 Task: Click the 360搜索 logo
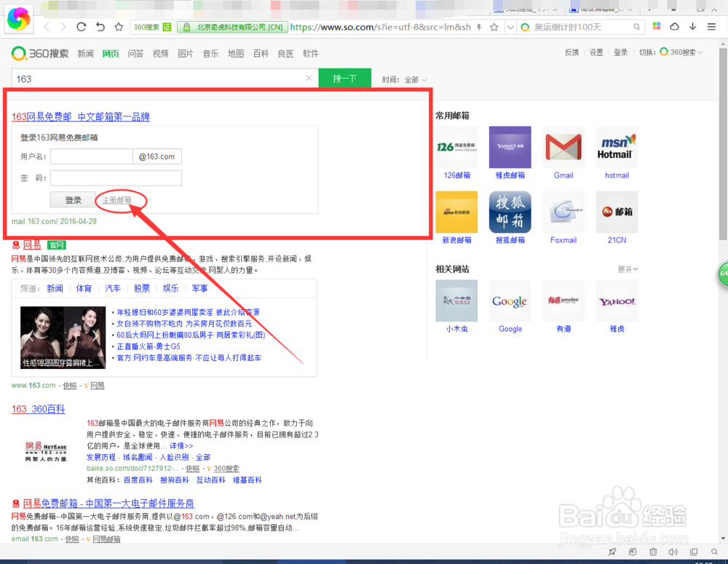40,53
